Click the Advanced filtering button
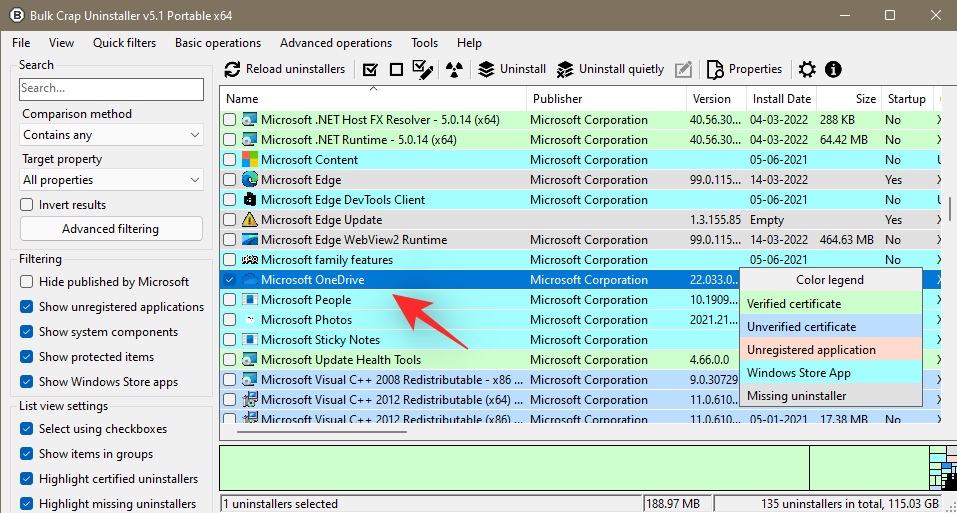Image resolution: width=957 pixels, height=513 pixels. (111, 229)
